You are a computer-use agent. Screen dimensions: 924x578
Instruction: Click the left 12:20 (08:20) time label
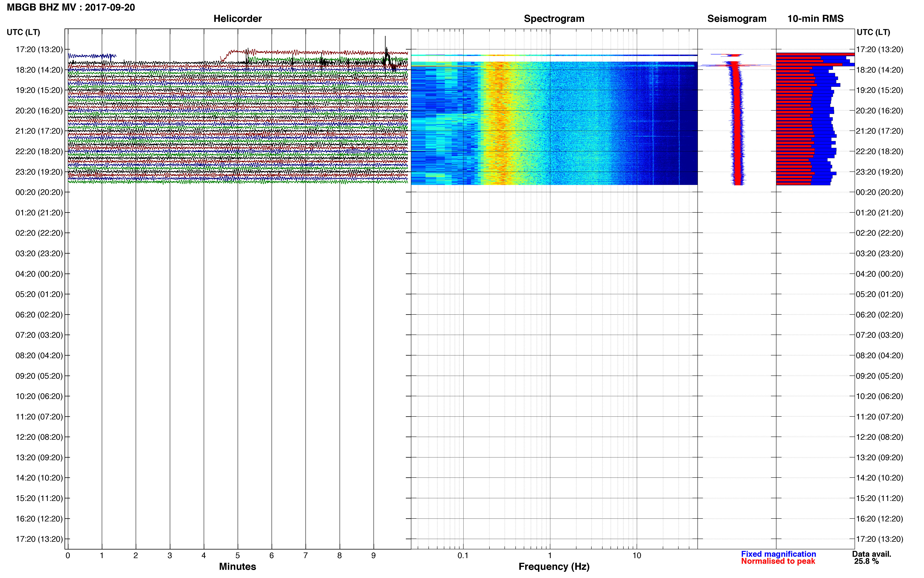click(x=39, y=437)
